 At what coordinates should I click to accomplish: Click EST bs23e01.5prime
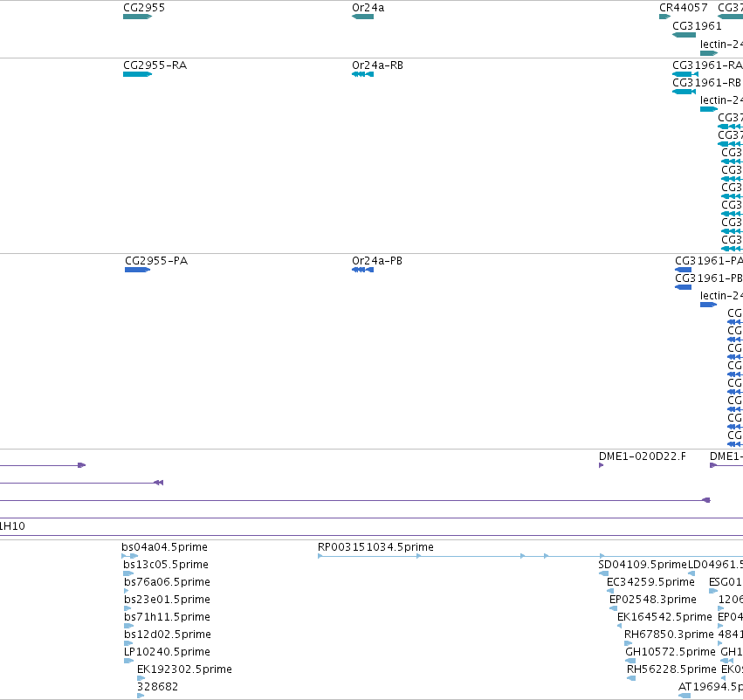point(168,599)
